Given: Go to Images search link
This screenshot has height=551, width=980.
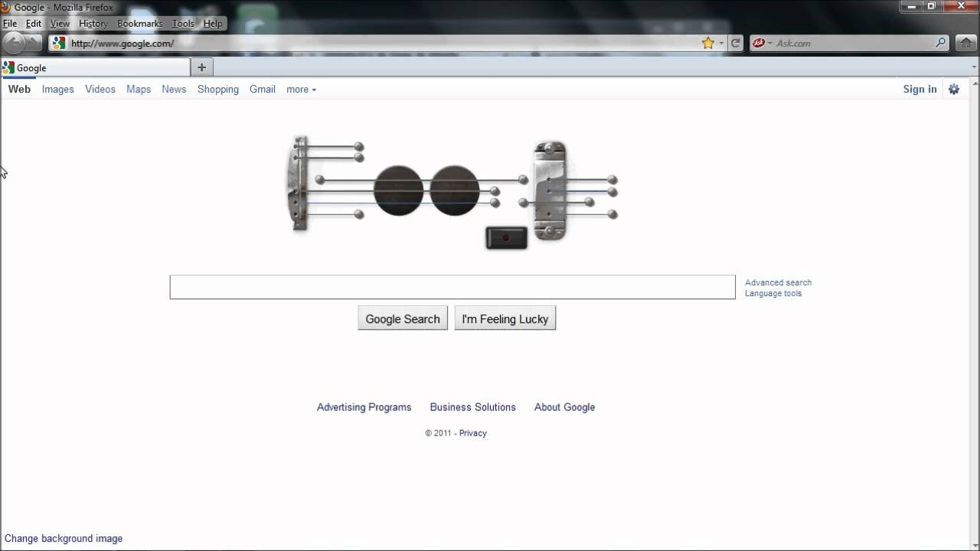Looking at the screenshot, I should point(58,90).
